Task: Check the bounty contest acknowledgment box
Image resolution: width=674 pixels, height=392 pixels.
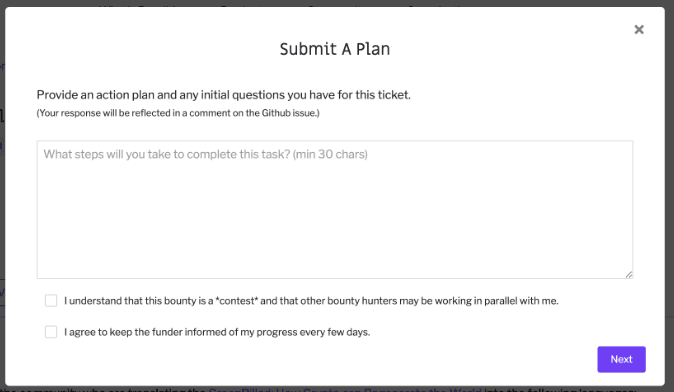Action: (51, 300)
